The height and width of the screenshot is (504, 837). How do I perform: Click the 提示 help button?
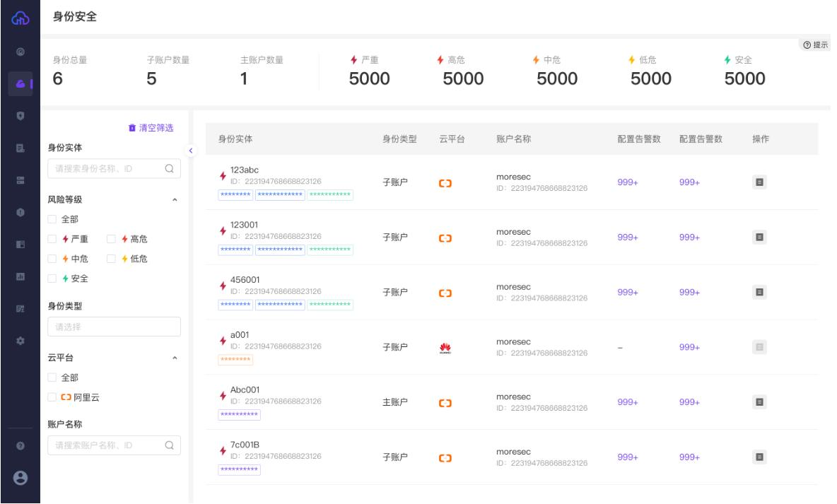pyautogui.click(x=816, y=45)
